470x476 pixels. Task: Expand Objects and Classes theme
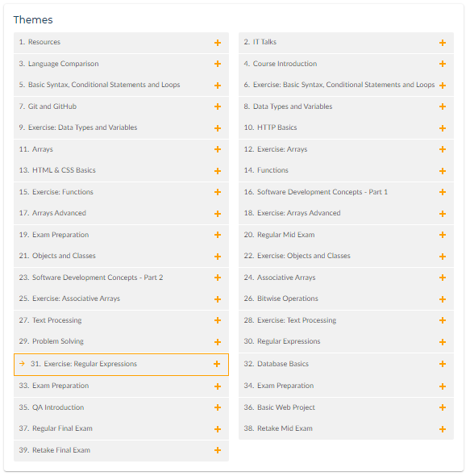click(121, 257)
